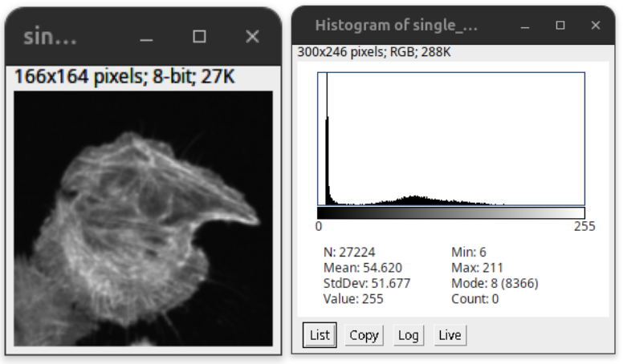Copy histogram data with Copy button
This screenshot has width=623, height=364.
[364, 335]
